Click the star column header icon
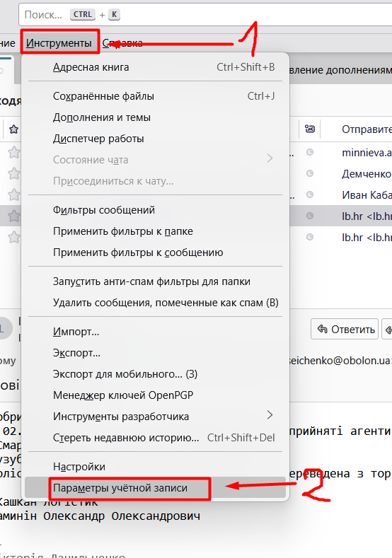The width and height of the screenshot is (392, 558). (x=14, y=129)
